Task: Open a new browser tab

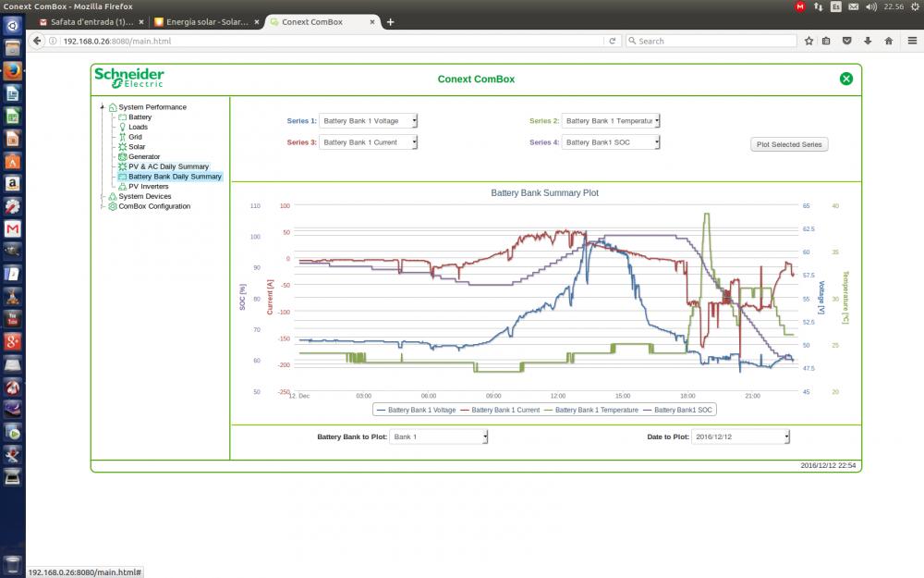Action: [x=390, y=22]
